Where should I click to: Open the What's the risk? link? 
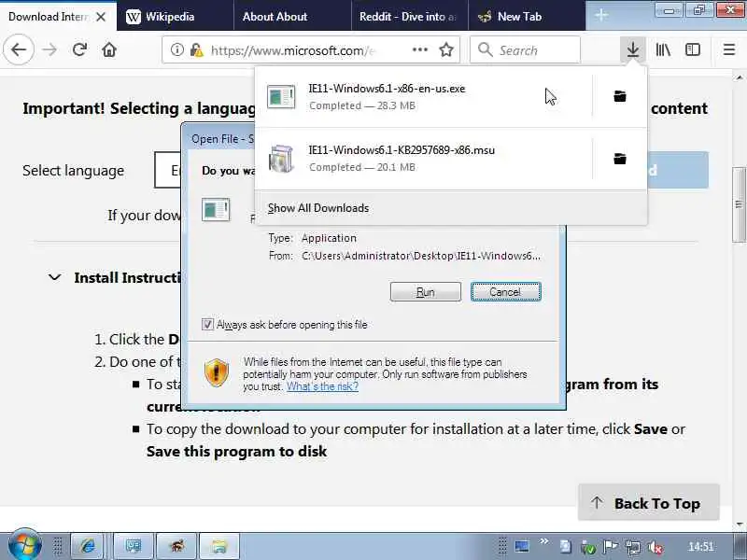coord(322,386)
